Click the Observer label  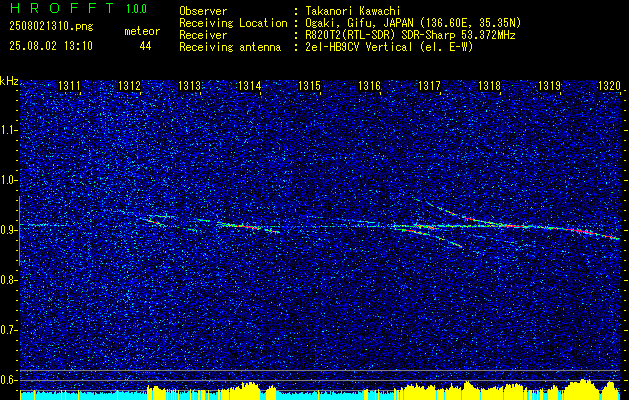pyautogui.click(x=203, y=11)
